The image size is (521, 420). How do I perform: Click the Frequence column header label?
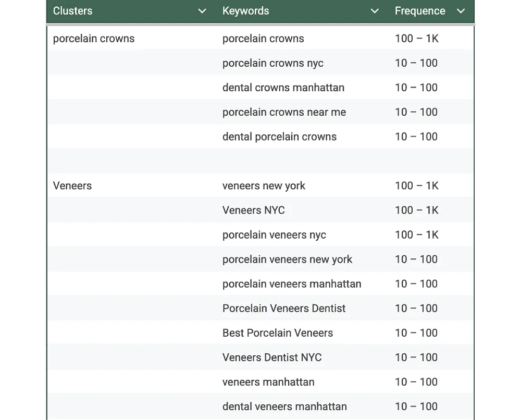[419, 11]
